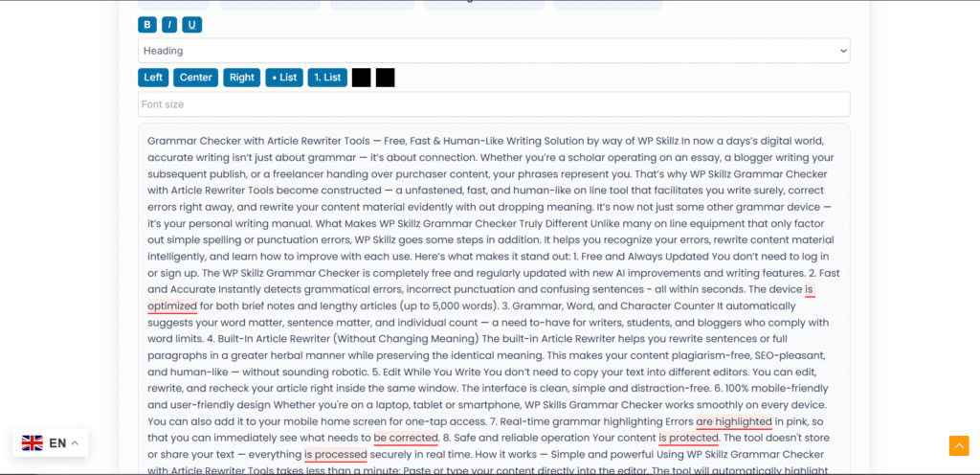Align text with the Left button
The width and height of the screenshot is (980, 475).
click(x=153, y=78)
